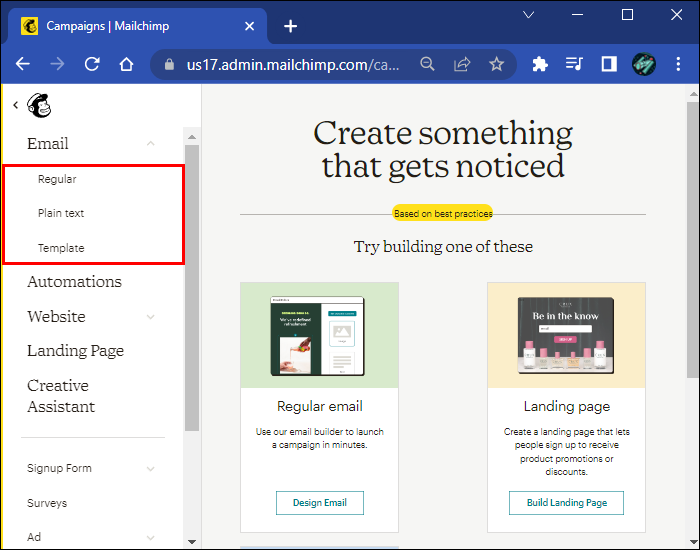Expand the Website section chevron
The image size is (700, 550).
pos(151,317)
